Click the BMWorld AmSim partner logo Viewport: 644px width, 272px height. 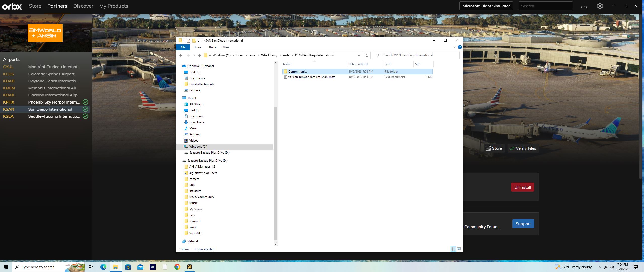click(x=45, y=33)
